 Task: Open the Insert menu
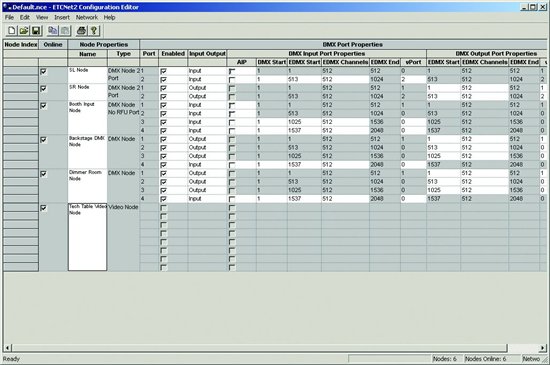pyautogui.click(x=62, y=17)
